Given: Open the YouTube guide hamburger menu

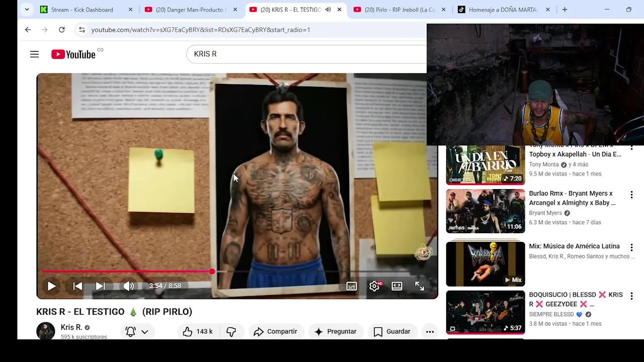Looking at the screenshot, I should [x=34, y=54].
